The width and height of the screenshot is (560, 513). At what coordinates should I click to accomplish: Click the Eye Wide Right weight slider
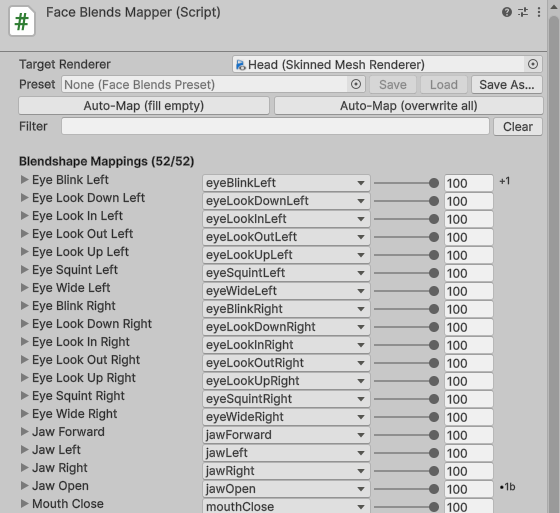(x=406, y=417)
